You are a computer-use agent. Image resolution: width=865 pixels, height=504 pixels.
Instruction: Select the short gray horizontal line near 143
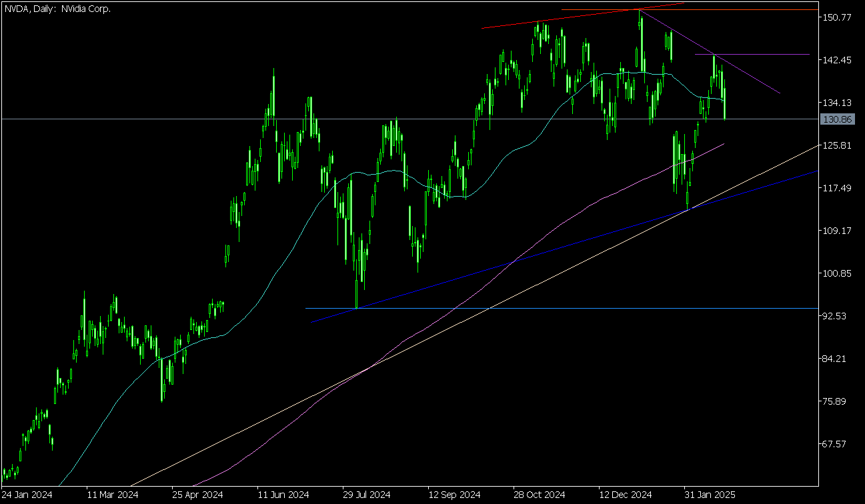click(x=752, y=54)
